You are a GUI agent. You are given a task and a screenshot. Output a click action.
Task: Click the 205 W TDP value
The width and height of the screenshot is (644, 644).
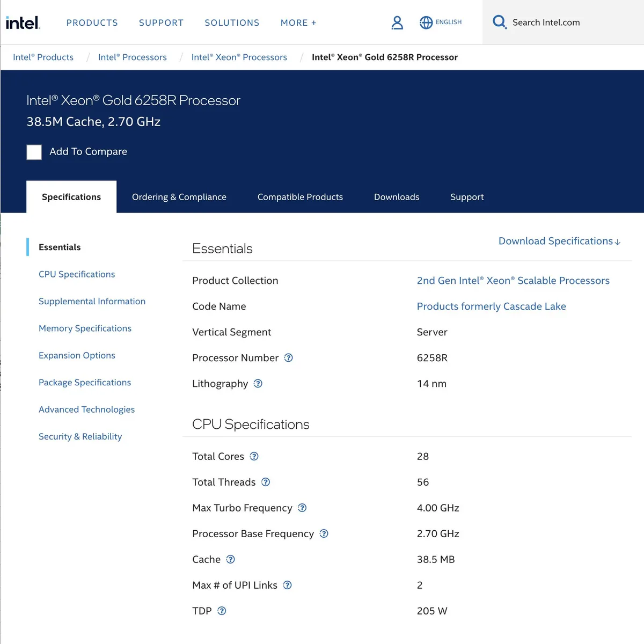(432, 611)
